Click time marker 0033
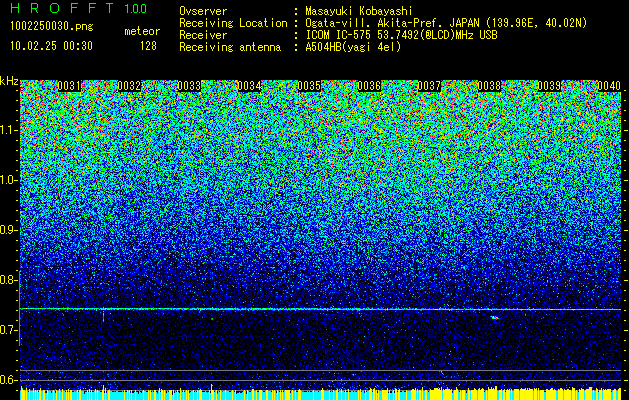629x400 pixels. pyautogui.click(x=189, y=86)
